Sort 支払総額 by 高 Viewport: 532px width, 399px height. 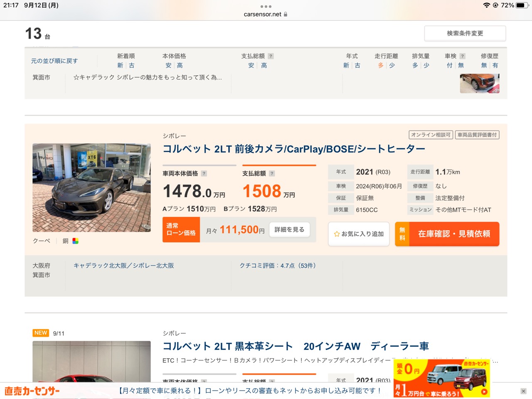264,65
